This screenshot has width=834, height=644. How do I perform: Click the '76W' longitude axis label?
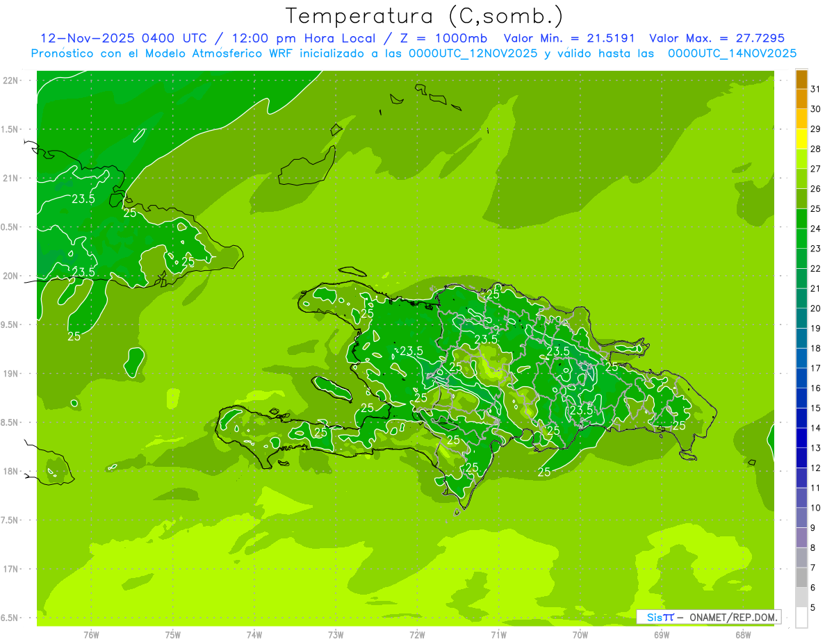(x=91, y=634)
